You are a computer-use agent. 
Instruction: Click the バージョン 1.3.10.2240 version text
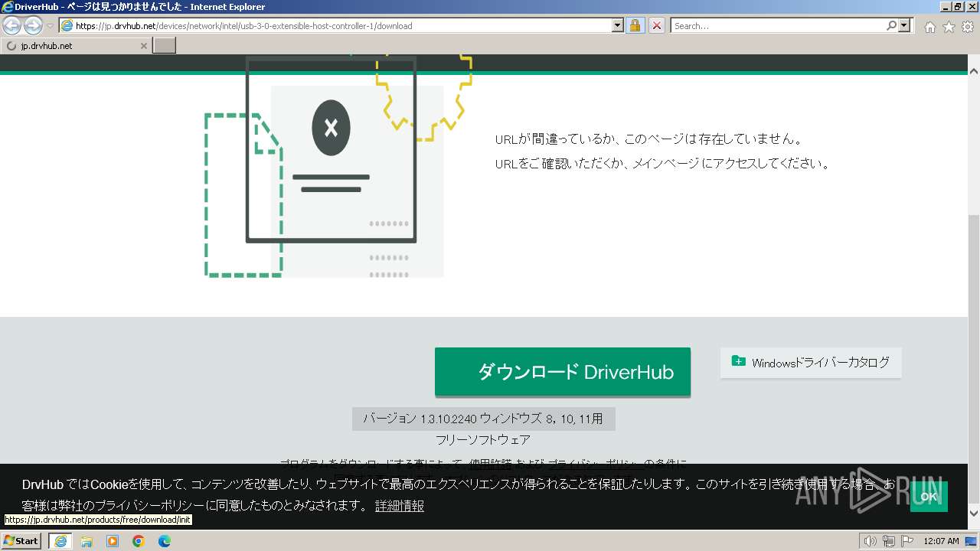483,419
